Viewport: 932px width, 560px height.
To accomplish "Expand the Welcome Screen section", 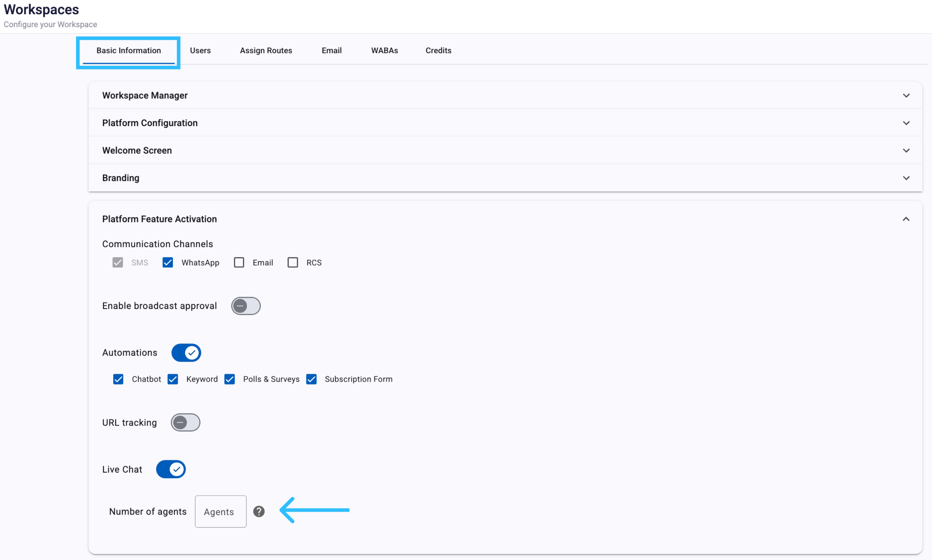I will coord(505,150).
